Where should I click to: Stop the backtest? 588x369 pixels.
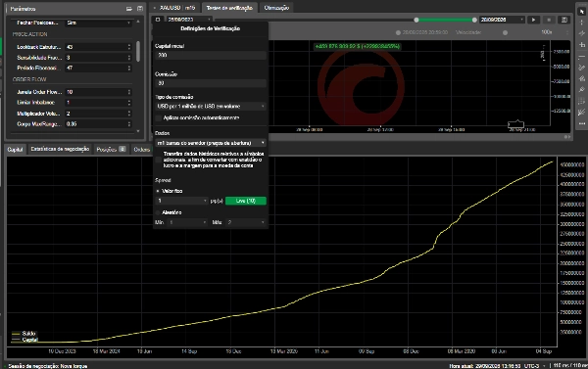click(549, 20)
